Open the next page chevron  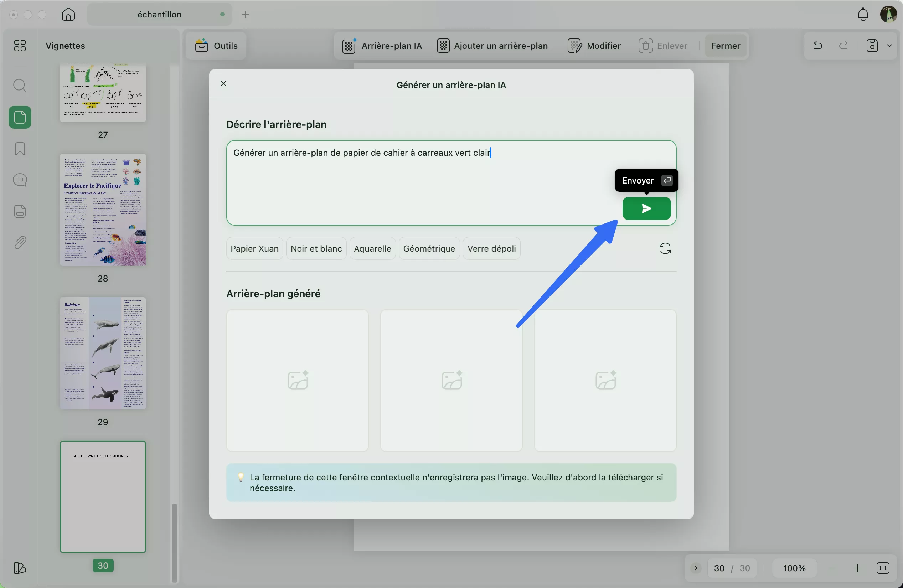click(x=696, y=568)
